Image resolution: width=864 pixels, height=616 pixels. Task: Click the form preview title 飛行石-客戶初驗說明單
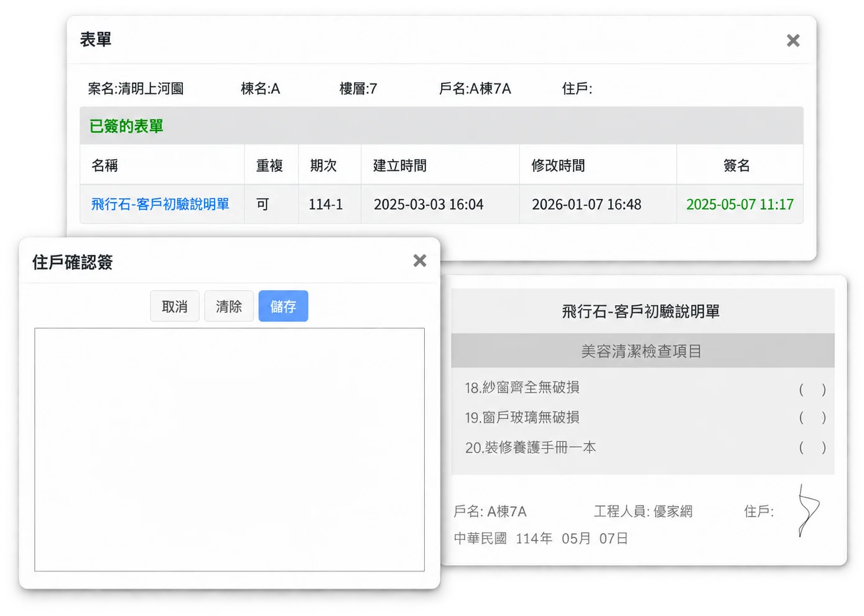click(641, 311)
